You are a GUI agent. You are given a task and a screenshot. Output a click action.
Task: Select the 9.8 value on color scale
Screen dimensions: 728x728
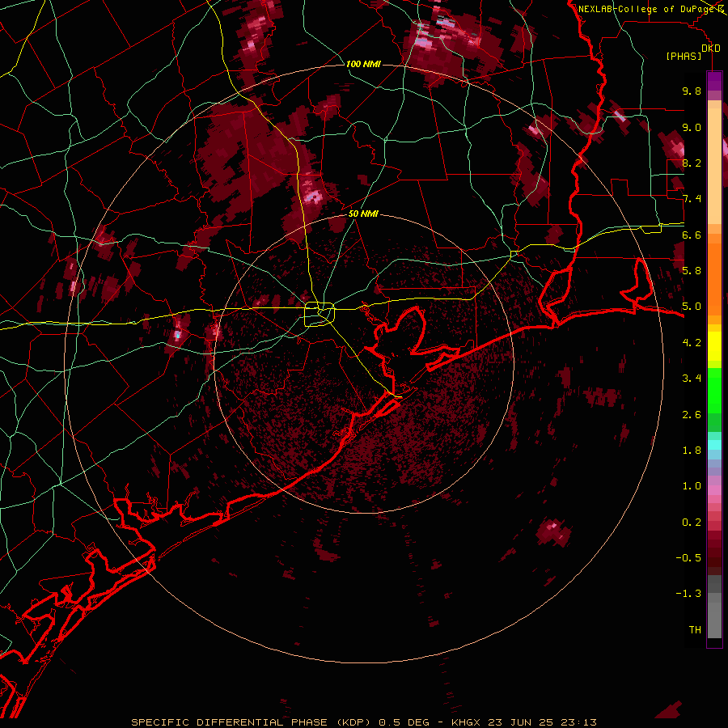692,91
